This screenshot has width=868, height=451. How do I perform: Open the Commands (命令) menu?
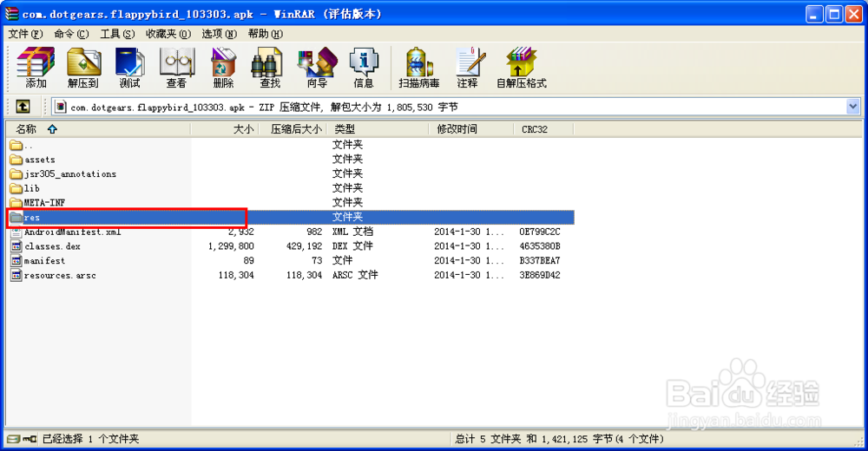tap(71, 34)
